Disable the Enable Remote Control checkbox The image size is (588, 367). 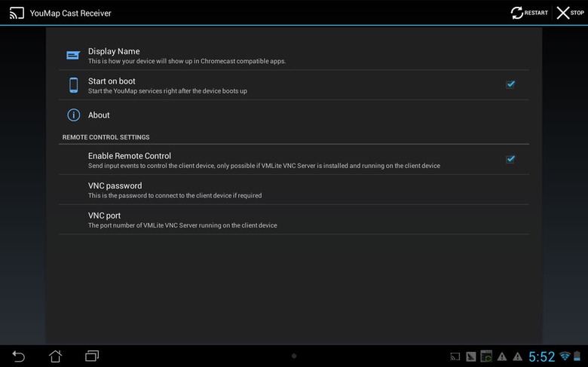tap(510, 159)
